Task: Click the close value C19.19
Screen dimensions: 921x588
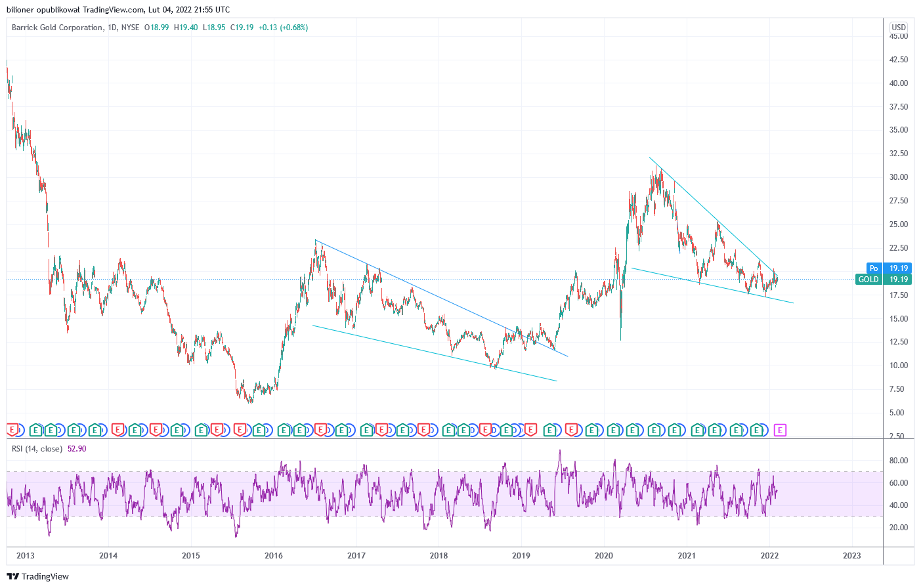Action: 242,28
